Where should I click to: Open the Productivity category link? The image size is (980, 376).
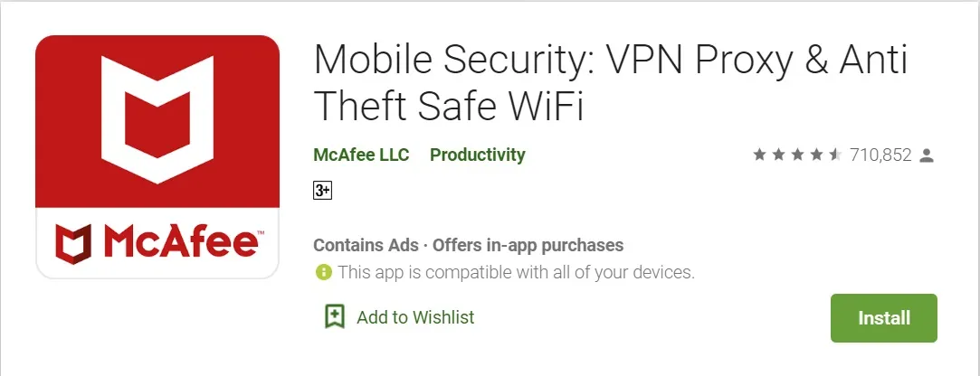(477, 155)
